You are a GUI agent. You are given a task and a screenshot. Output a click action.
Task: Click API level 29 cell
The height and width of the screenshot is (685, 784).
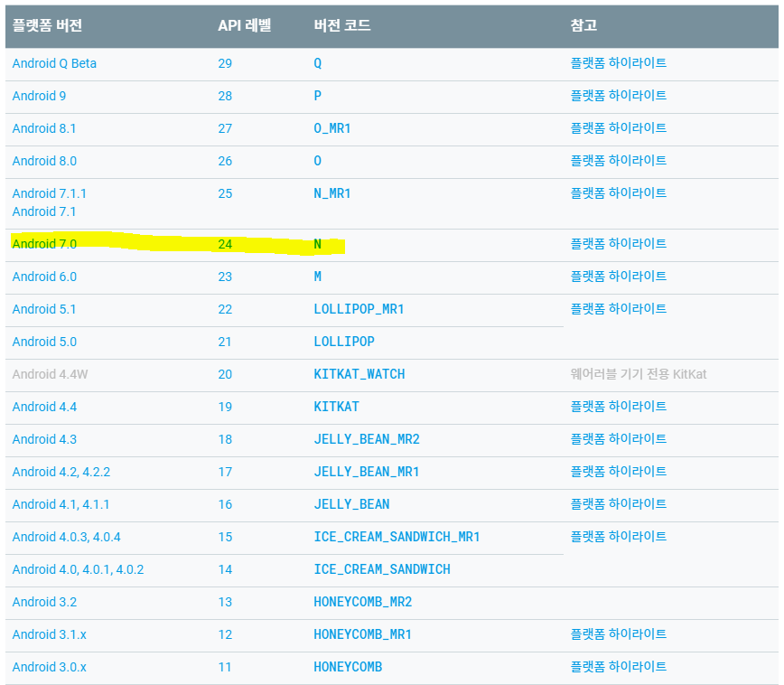tap(225, 63)
